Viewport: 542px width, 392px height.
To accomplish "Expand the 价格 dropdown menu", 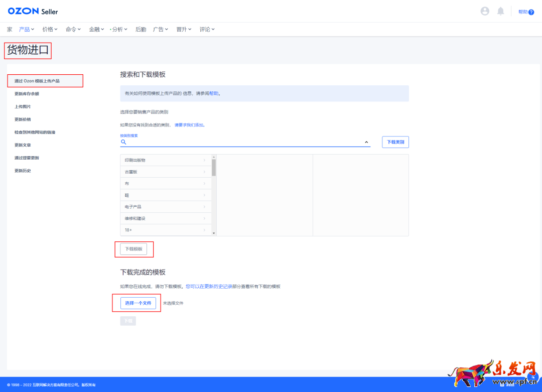I will click(x=50, y=30).
